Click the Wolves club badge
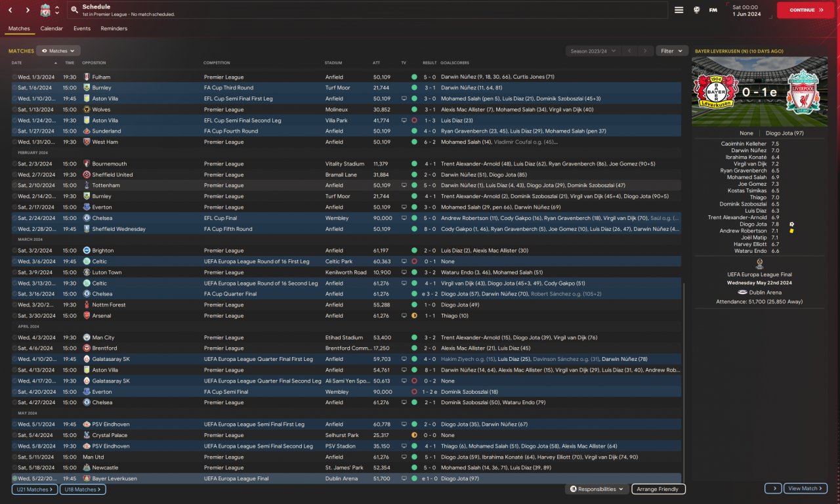840x504 pixels. [87, 110]
